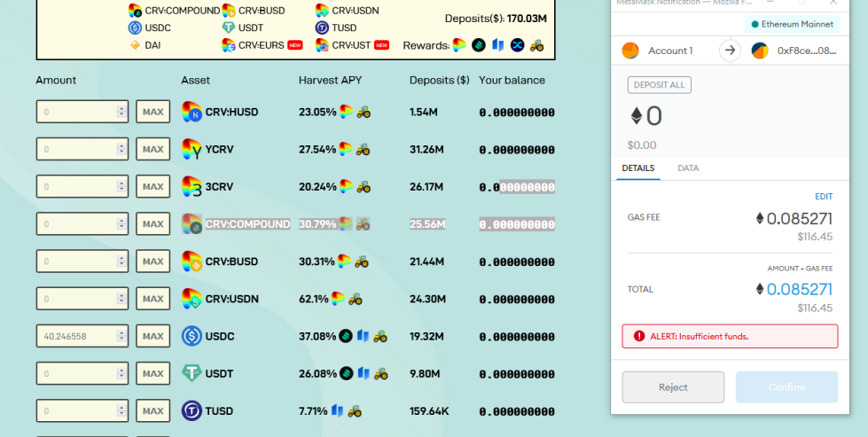Click the 170.03M total deposits figure
Screen dimensions: 868x437
(527, 19)
